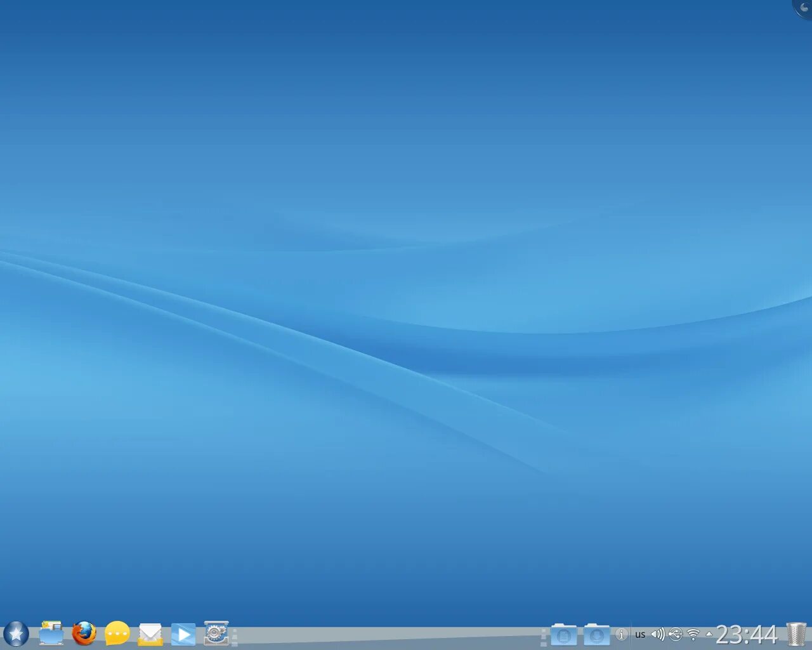Click the info notifications icon

[x=621, y=634]
